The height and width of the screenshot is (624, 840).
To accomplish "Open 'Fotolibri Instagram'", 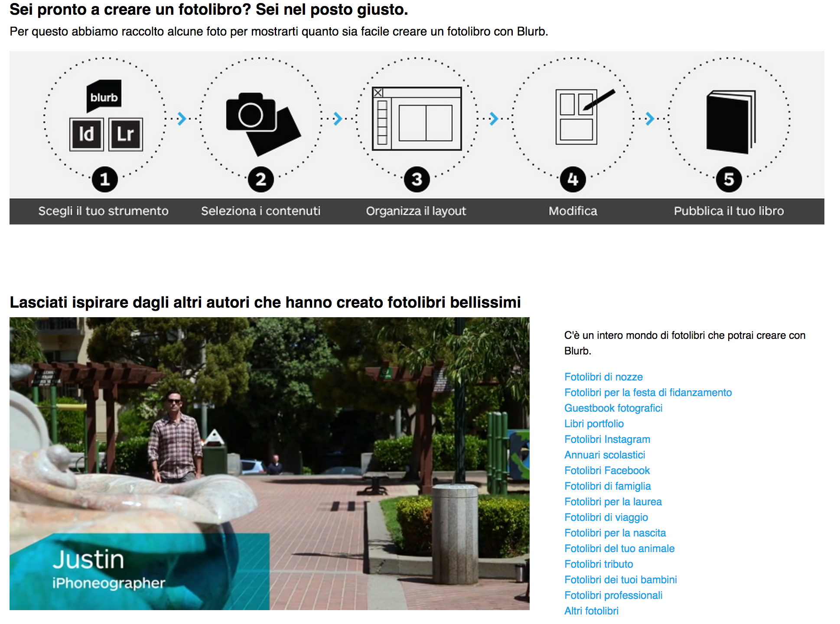I will pos(607,439).
